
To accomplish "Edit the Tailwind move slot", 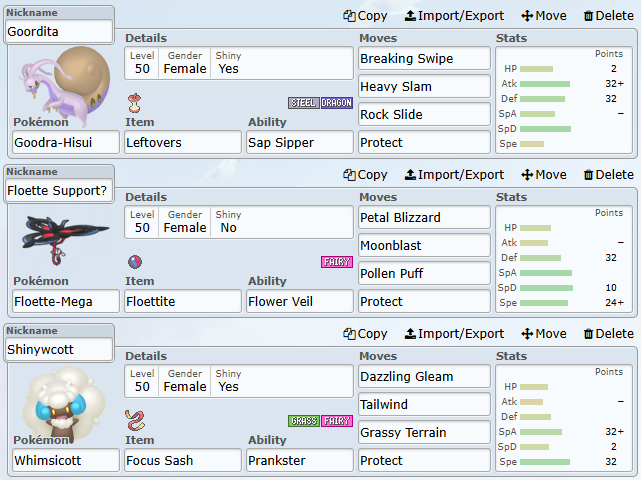I will [x=424, y=404].
